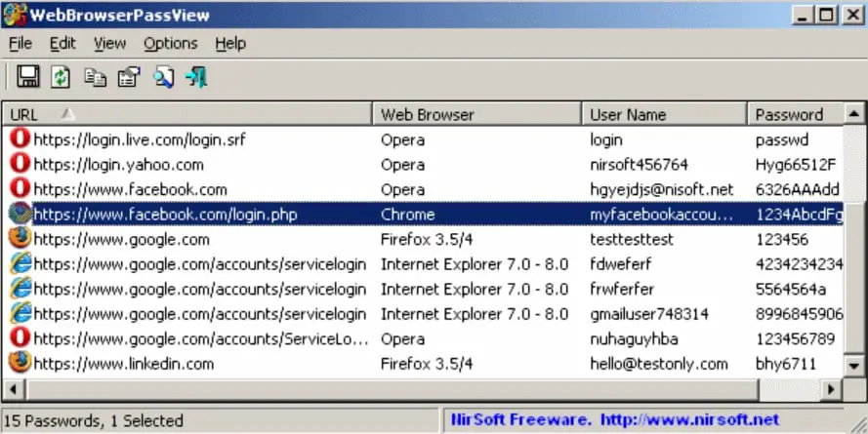
Task: Click user name hgyejdjs@nisoft.net
Action: coord(662,189)
